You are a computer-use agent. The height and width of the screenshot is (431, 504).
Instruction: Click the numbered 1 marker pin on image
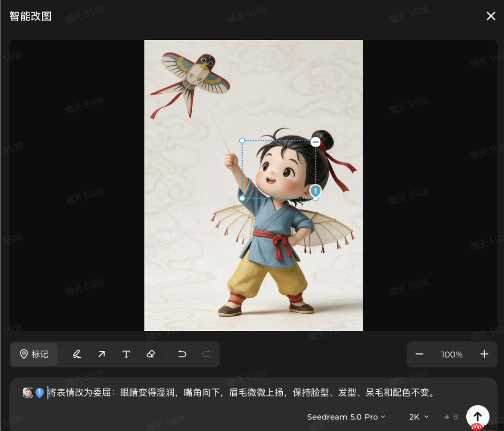click(315, 191)
